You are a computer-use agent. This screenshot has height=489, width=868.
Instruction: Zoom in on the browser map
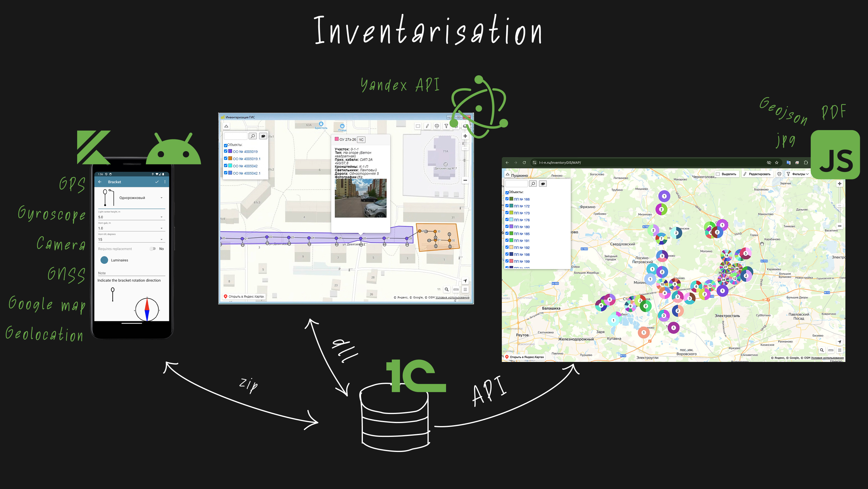[x=839, y=184]
